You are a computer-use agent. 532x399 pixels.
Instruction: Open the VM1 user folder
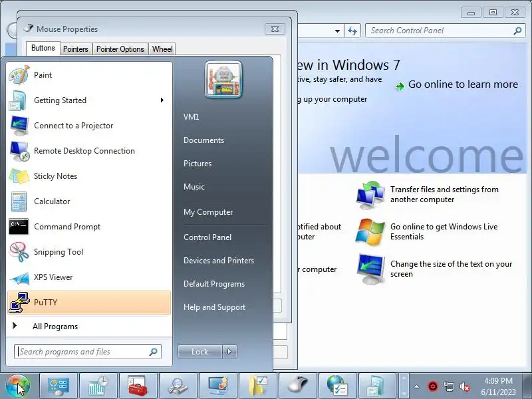point(191,117)
